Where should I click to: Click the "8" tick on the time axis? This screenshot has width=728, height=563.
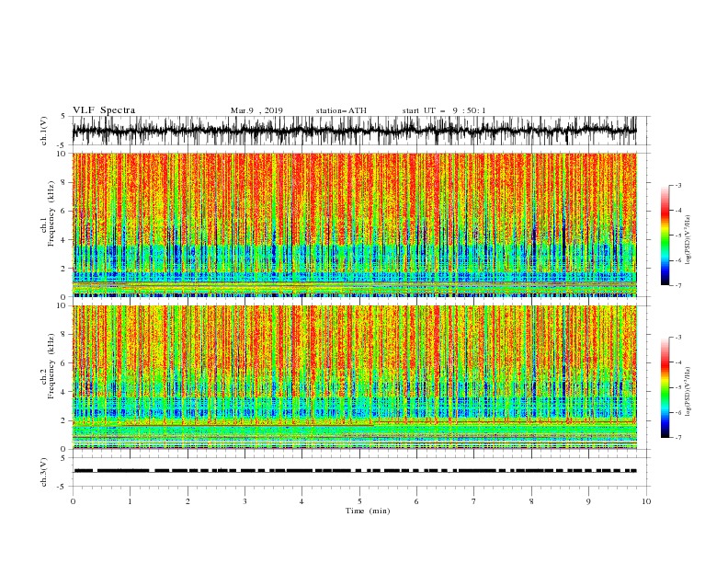531,501
